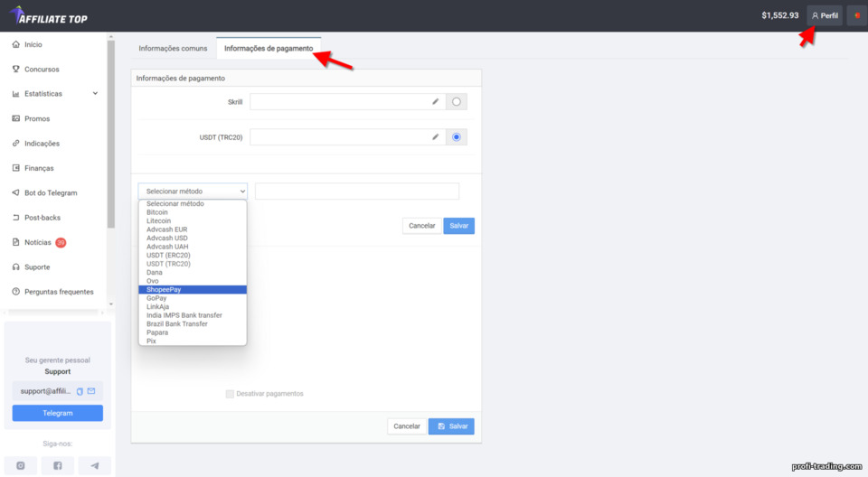Click the Bot do Telegram icon
Screen dimensions: 868x477
[x=15, y=192]
